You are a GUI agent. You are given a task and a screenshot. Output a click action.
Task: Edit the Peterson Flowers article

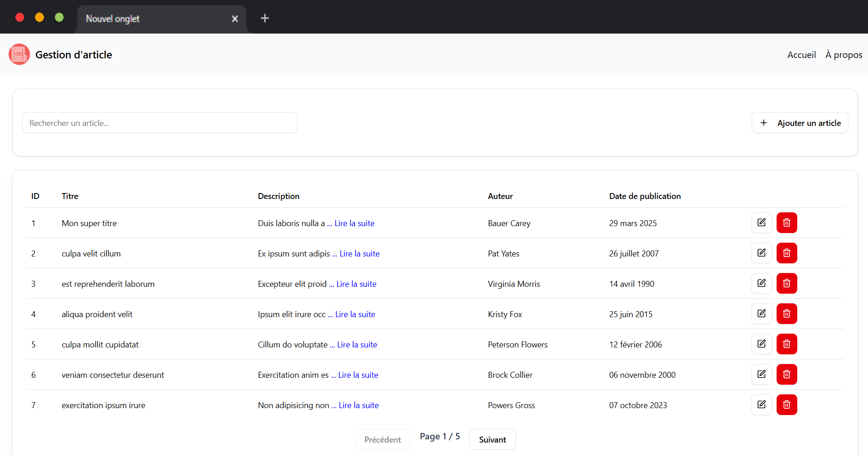pyautogui.click(x=761, y=344)
